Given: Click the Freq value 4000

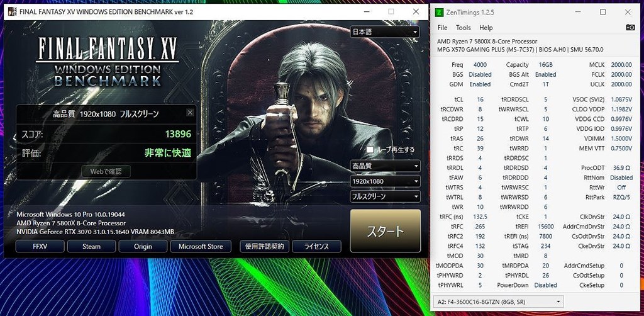Looking at the screenshot, I should tap(480, 64).
